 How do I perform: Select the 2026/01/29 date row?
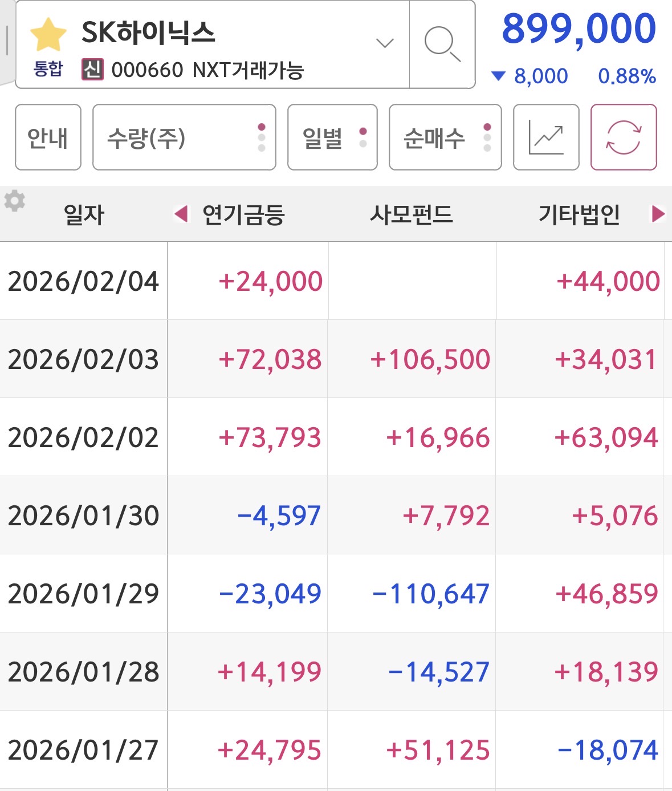pyautogui.click(x=83, y=594)
